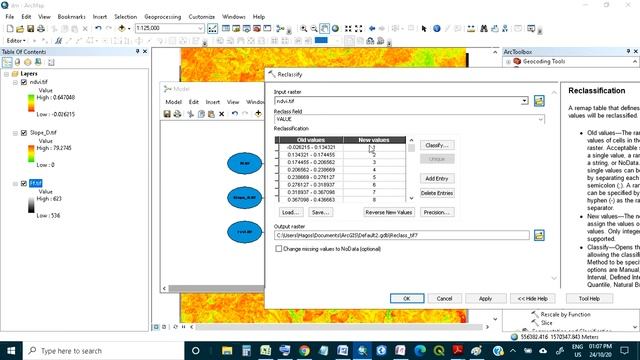Click Hide Help button
640x360 pixels.
coord(532,298)
